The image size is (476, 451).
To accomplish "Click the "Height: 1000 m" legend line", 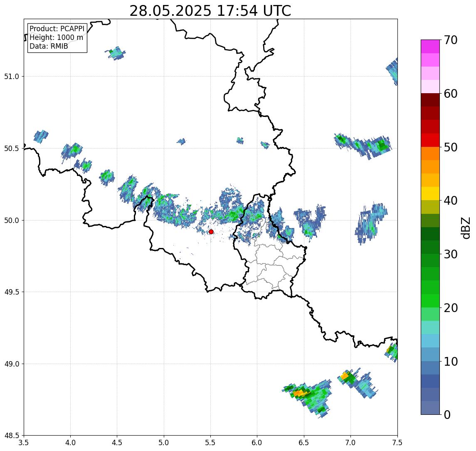I will (56, 37).
